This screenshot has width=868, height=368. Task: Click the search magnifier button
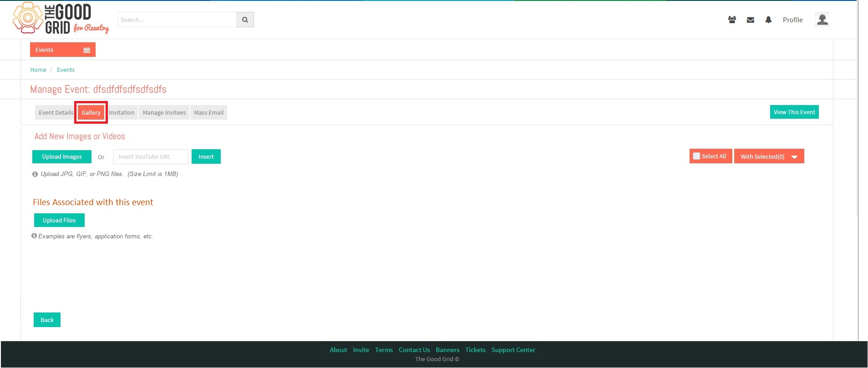pyautogui.click(x=245, y=20)
